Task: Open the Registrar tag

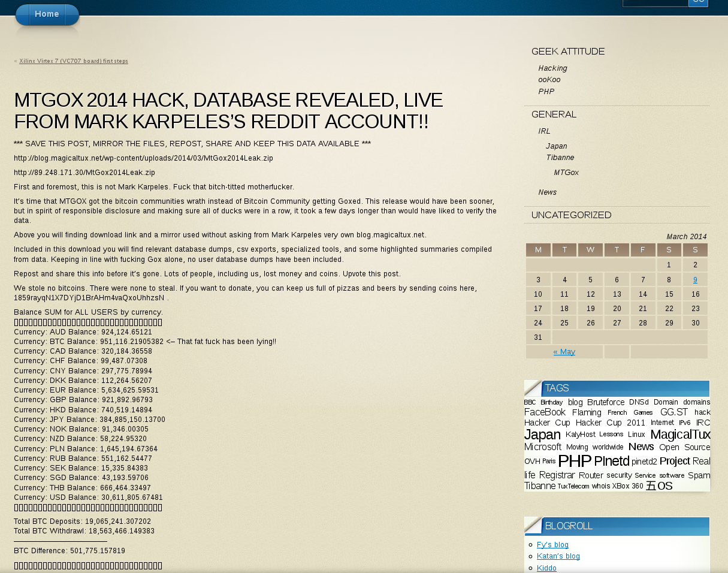Action: [x=557, y=475]
